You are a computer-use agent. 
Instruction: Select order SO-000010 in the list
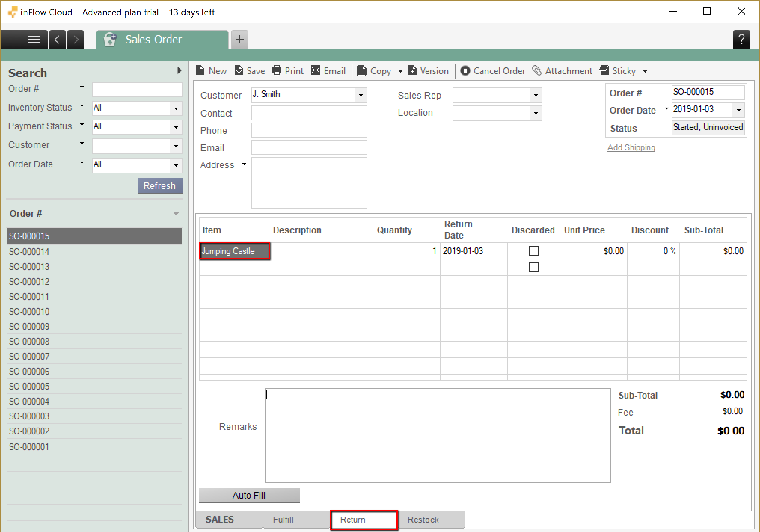(94, 311)
